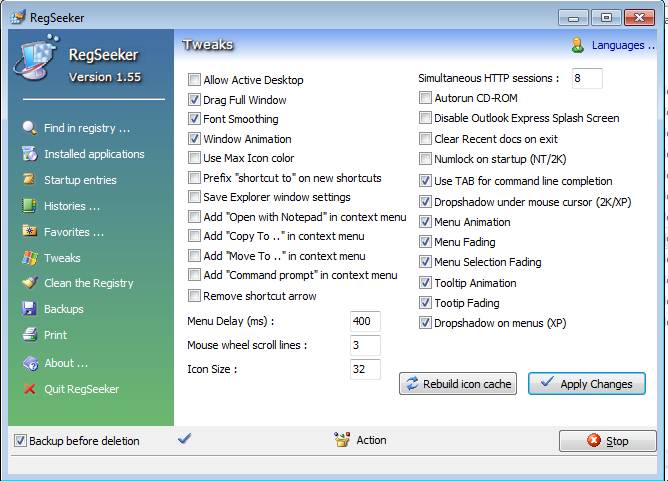Click the Menu Delay (ms) field

coord(365,321)
